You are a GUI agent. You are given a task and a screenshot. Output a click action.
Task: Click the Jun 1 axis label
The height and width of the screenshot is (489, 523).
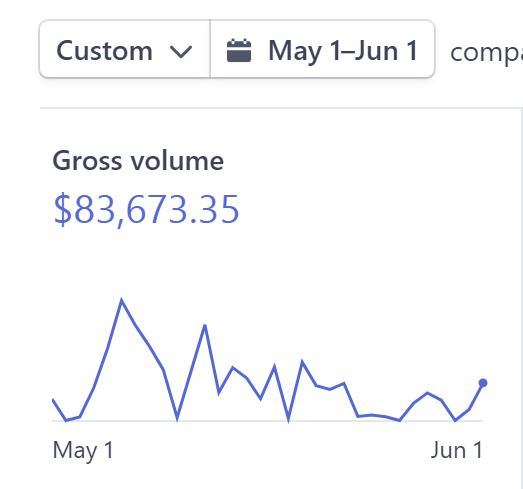457,450
